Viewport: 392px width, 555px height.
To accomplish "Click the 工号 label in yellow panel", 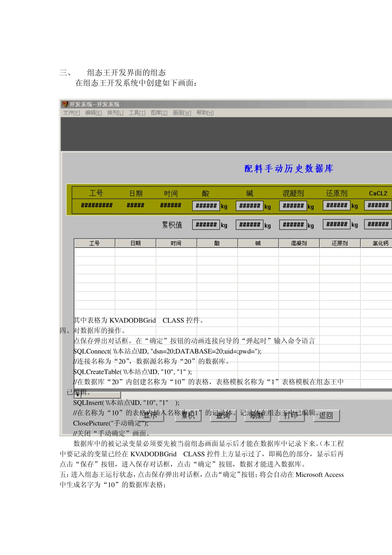I will (96, 193).
